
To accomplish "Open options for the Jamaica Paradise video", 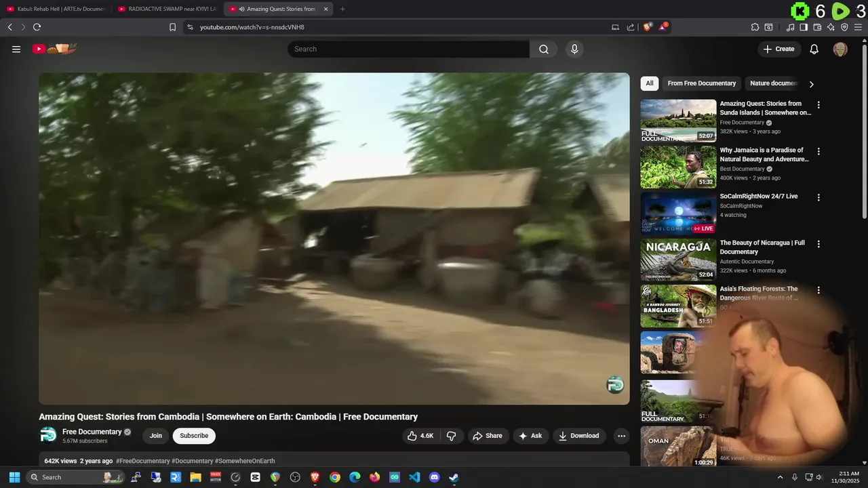I will pyautogui.click(x=818, y=151).
